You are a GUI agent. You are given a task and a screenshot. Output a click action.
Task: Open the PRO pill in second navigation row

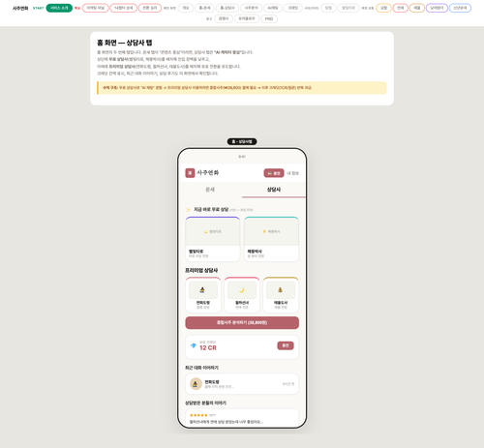269,19
